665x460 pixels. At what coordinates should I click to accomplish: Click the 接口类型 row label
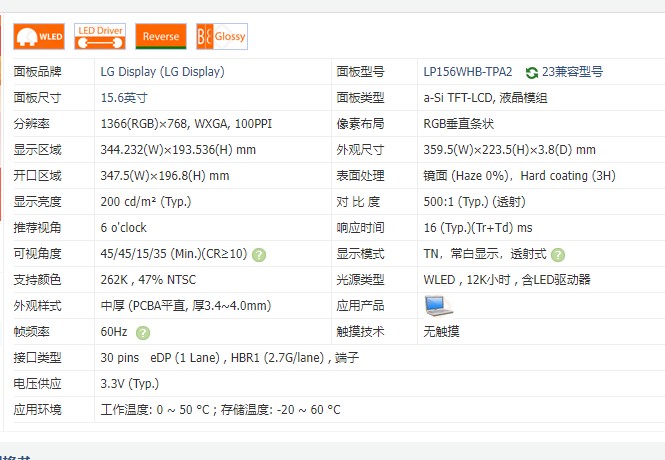pyautogui.click(x=37, y=358)
